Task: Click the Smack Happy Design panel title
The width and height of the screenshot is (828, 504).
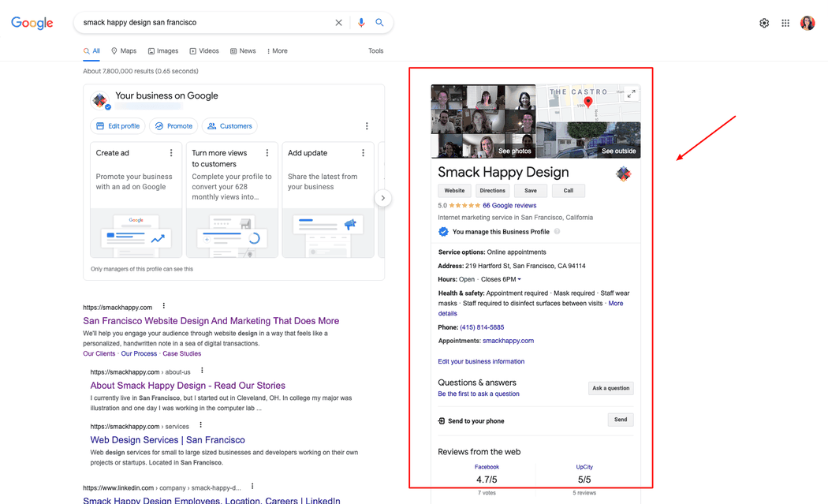Action: click(x=503, y=172)
